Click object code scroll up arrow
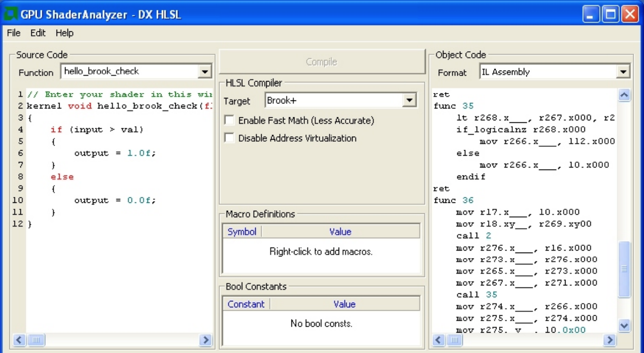Image resolution: width=644 pixels, height=353 pixels. (x=624, y=95)
